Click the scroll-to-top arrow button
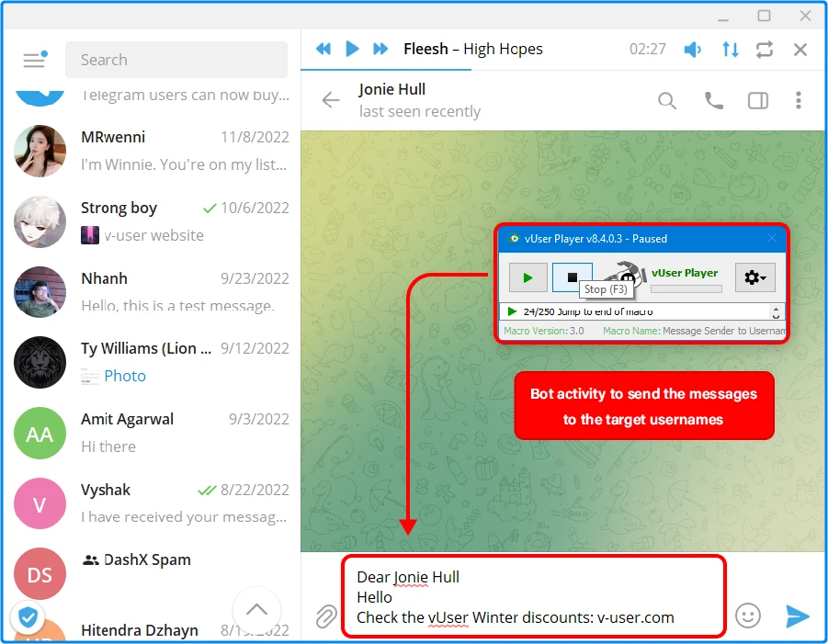 [x=256, y=610]
